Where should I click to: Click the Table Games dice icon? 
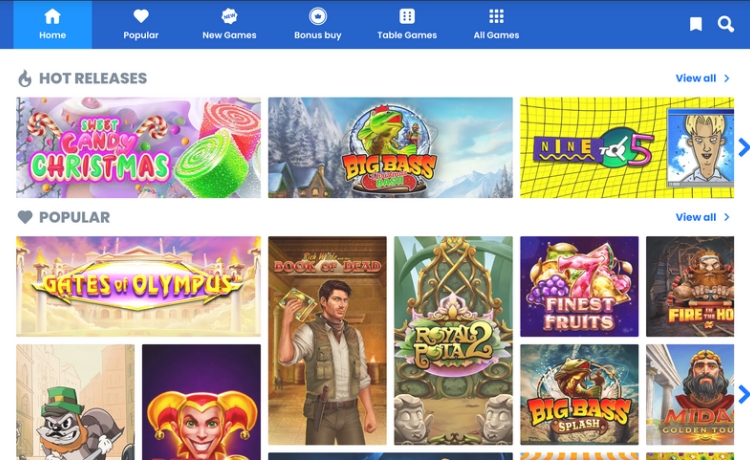click(407, 16)
